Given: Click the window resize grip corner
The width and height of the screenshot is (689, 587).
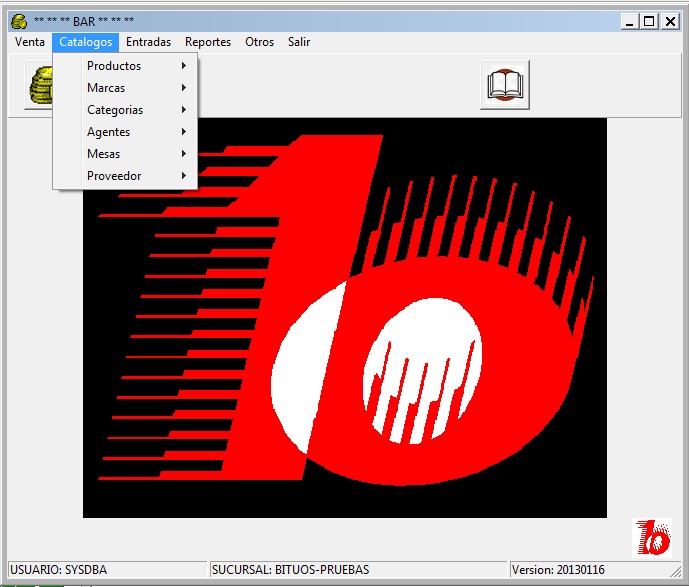Looking at the screenshot, I should point(675,571).
